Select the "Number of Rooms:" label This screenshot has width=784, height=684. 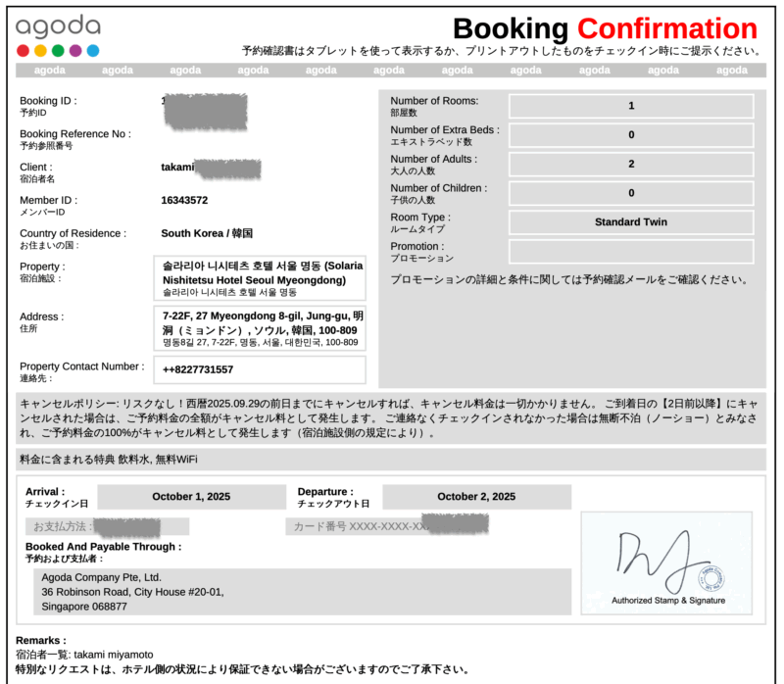pyautogui.click(x=434, y=101)
